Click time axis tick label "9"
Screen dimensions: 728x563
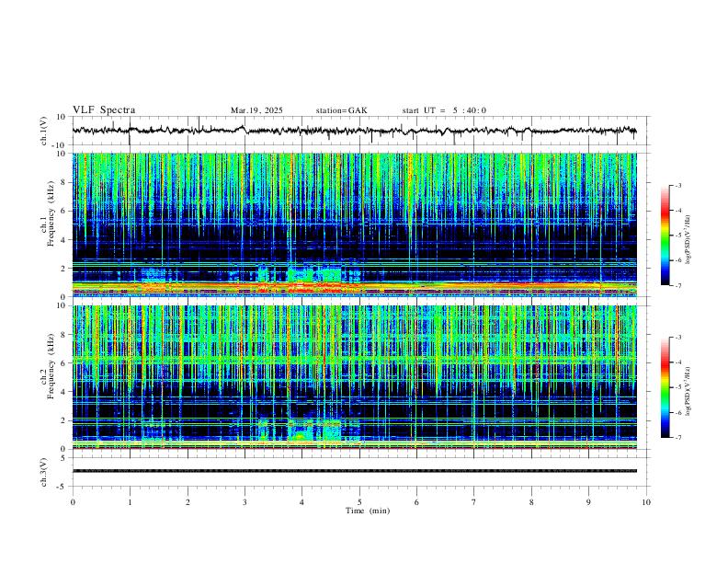[x=588, y=502]
